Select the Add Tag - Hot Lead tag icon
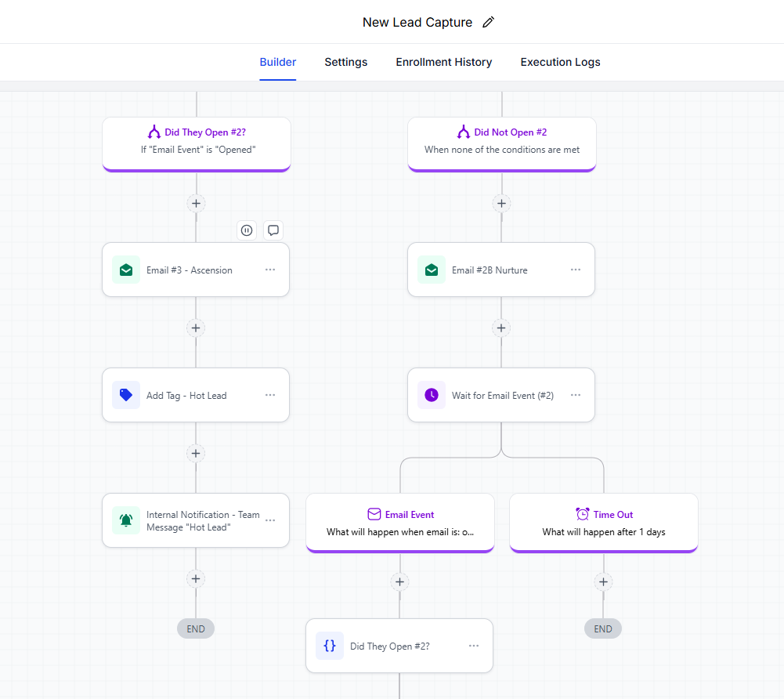This screenshot has height=699, width=784. pyautogui.click(x=126, y=395)
